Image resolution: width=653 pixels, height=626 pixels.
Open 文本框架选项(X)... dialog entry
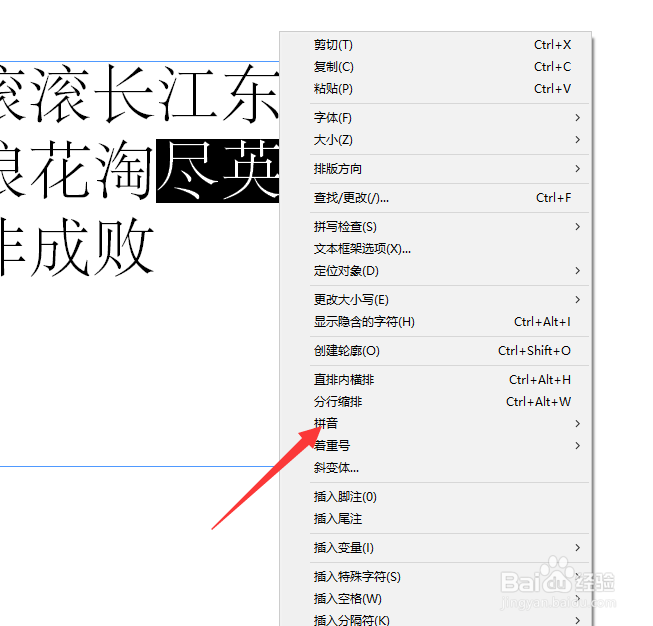436,249
